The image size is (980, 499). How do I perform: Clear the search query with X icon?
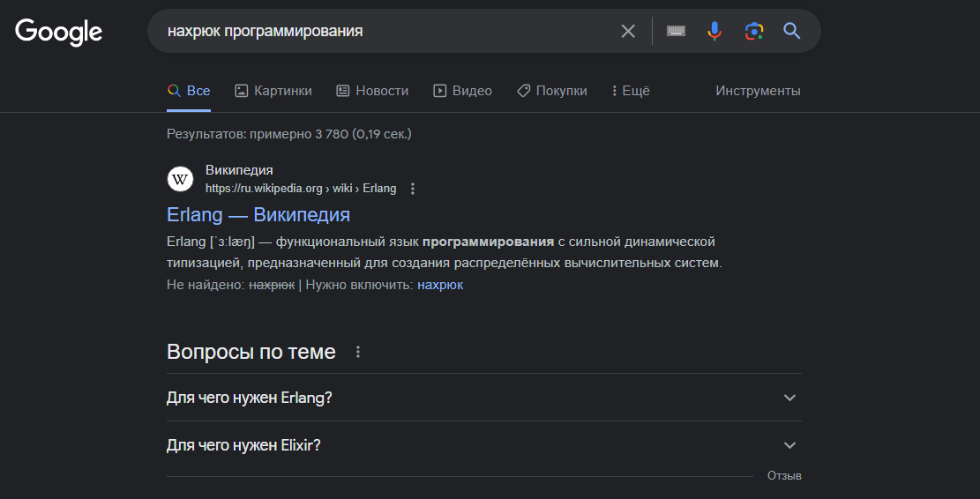click(x=628, y=31)
